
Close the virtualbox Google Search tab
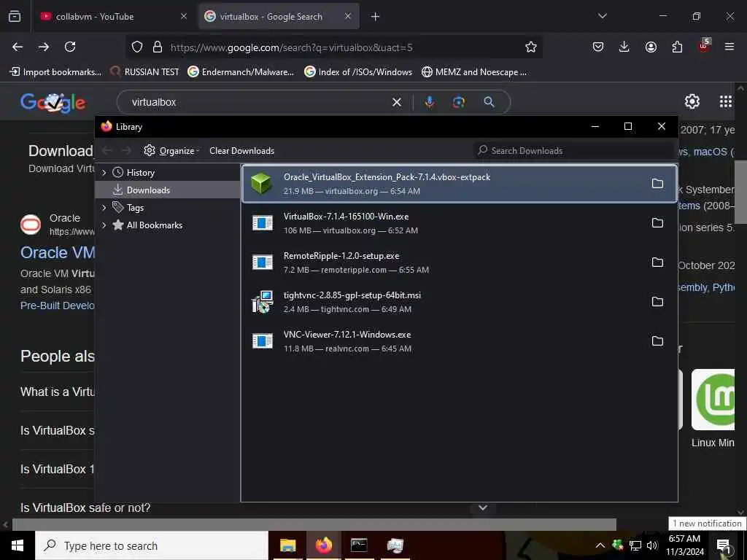(348, 16)
